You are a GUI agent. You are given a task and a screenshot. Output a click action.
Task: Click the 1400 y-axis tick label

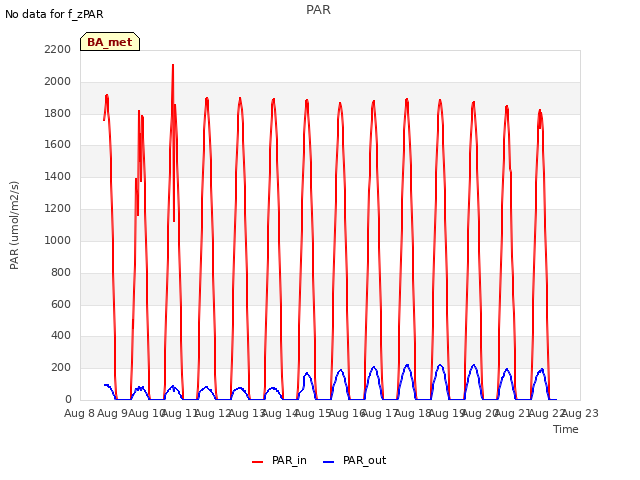(58, 176)
